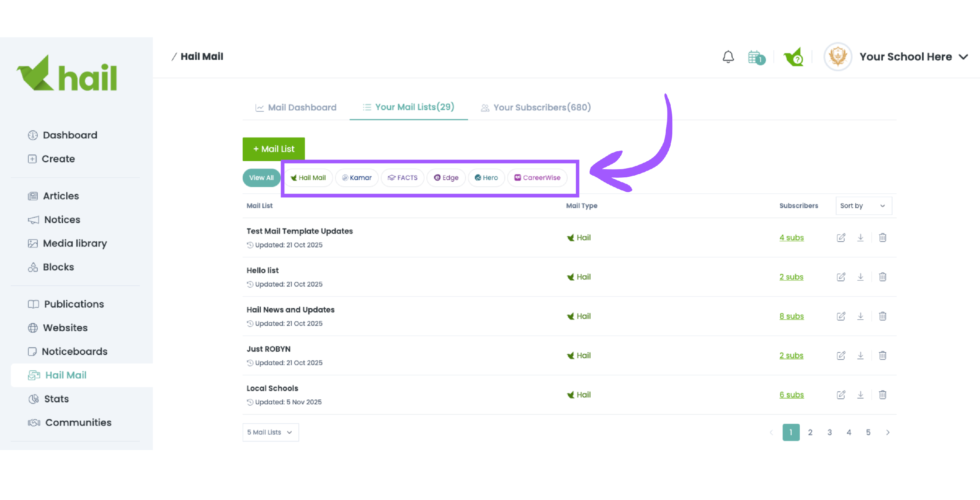This screenshot has height=500, width=980.
Task: Download the Local Schools subscriber list
Action: [860, 395]
